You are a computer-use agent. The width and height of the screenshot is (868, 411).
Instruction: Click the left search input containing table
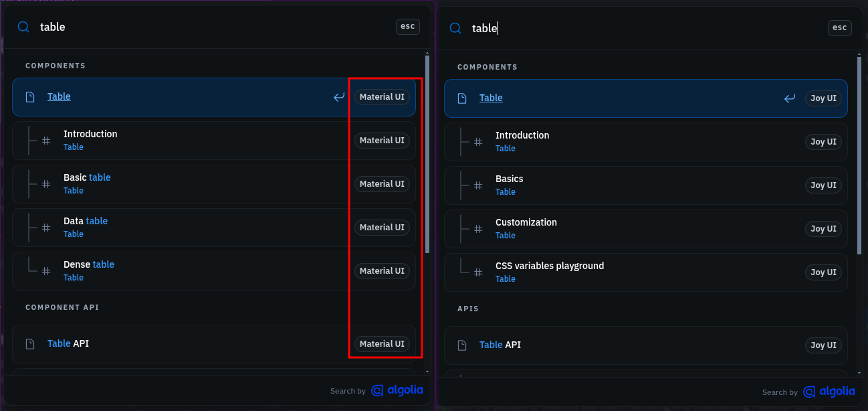click(201, 27)
